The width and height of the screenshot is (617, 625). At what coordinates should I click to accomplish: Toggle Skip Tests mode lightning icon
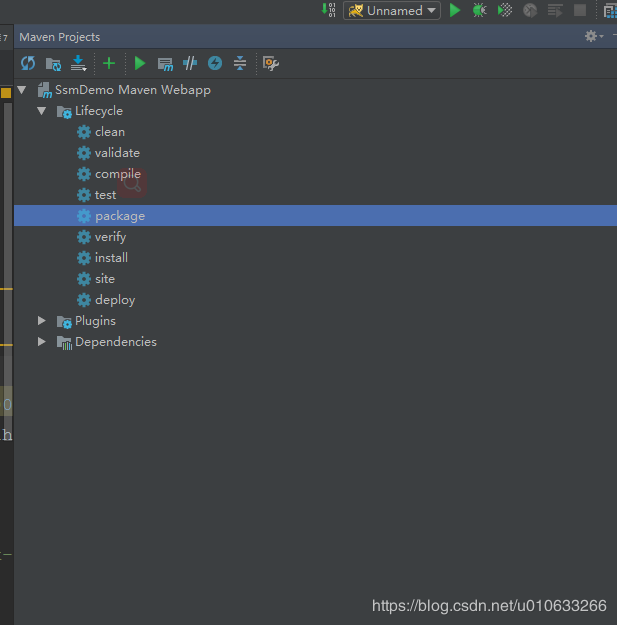[x=215, y=63]
